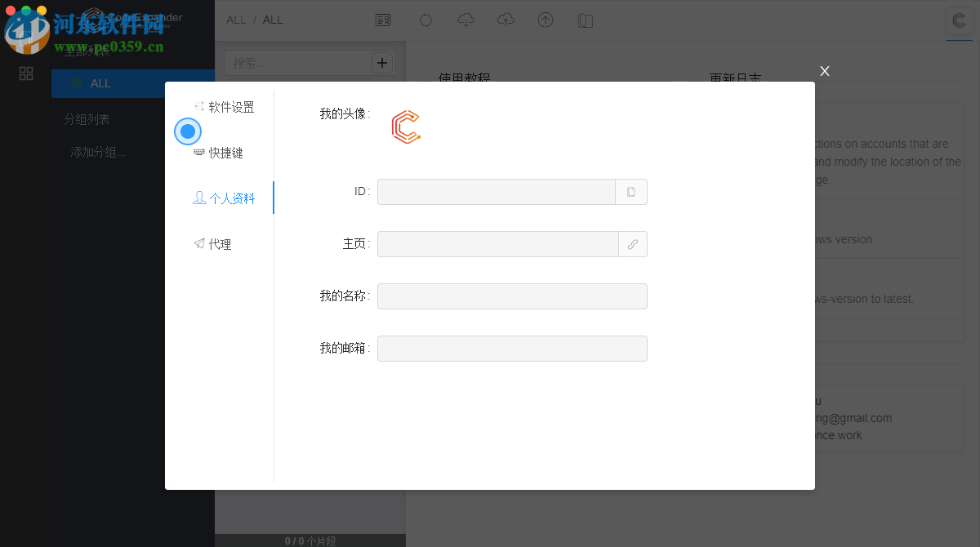Select the 个人资料 profile tab
This screenshot has height=547, width=980.
[225, 197]
